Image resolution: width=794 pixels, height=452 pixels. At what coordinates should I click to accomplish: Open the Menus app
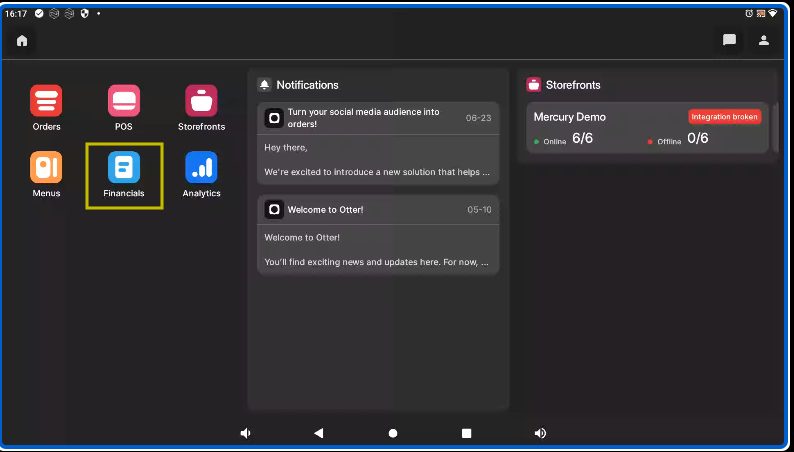tap(46, 168)
